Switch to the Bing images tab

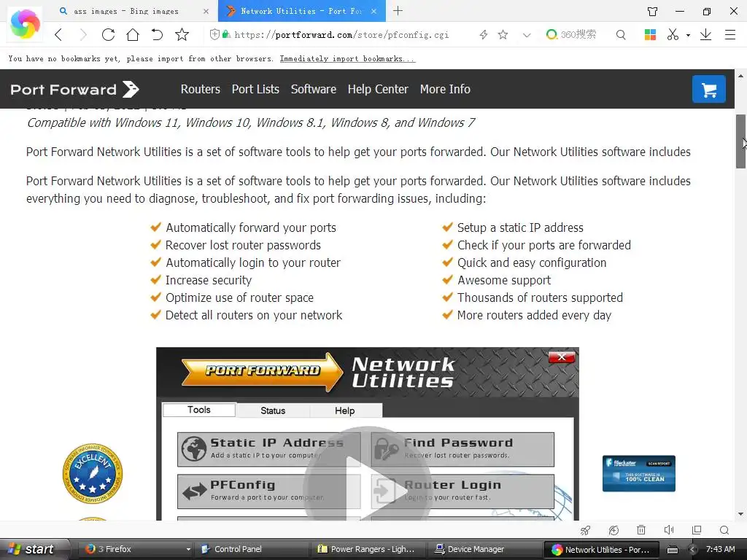(126, 11)
